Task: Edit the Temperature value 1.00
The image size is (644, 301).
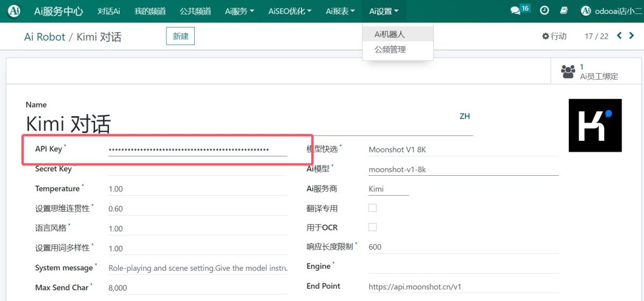Action: [197, 189]
